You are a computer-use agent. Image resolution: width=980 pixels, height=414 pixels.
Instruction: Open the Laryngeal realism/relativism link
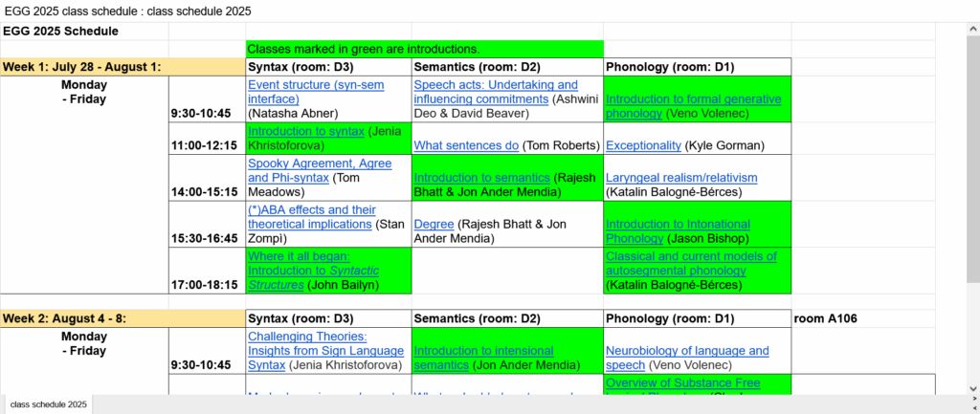(x=681, y=178)
